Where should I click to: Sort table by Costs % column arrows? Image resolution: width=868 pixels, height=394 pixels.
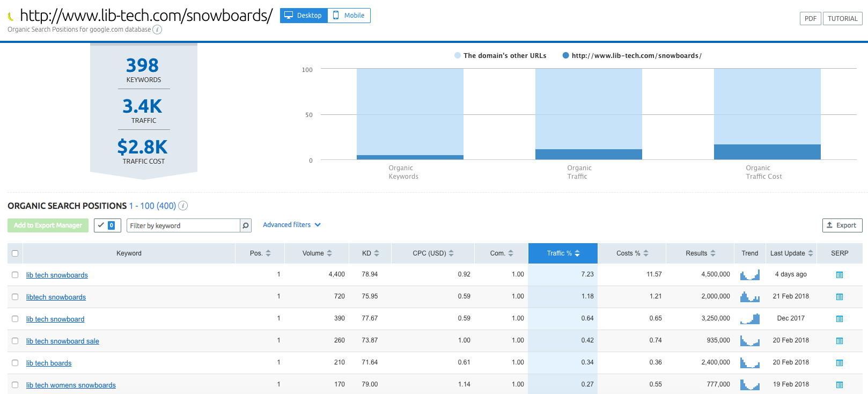coord(646,253)
